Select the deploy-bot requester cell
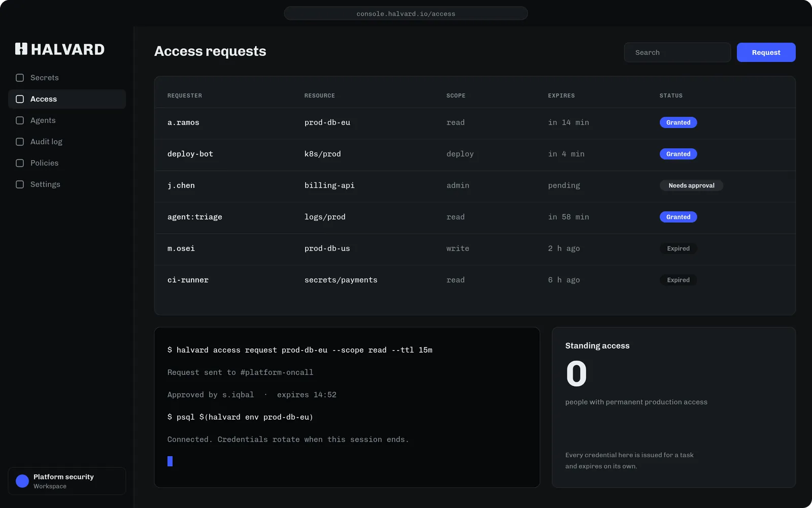Image resolution: width=812 pixels, height=508 pixels. tap(190, 154)
